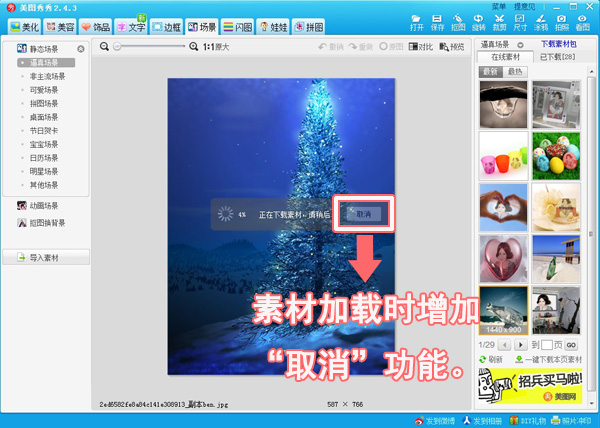The width and height of the screenshot is (600, 428).
Task: Click the 打开 (Open) toolbar icon
Action: pos(417,21)
